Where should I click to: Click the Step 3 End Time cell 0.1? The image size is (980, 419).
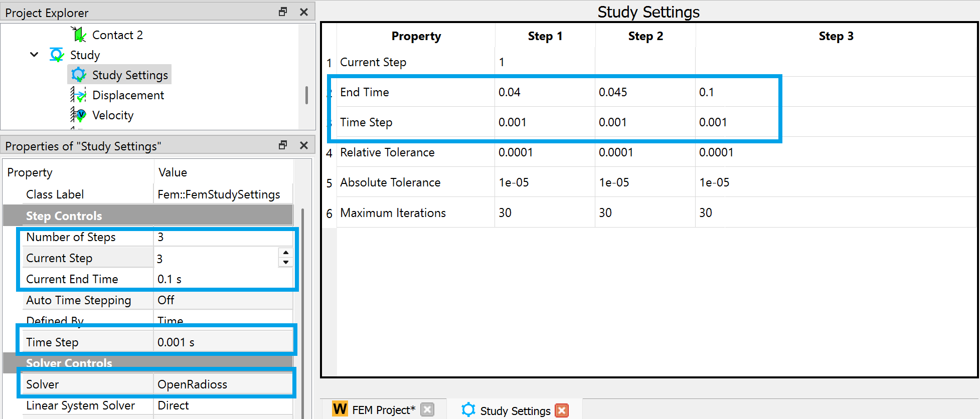836,92
